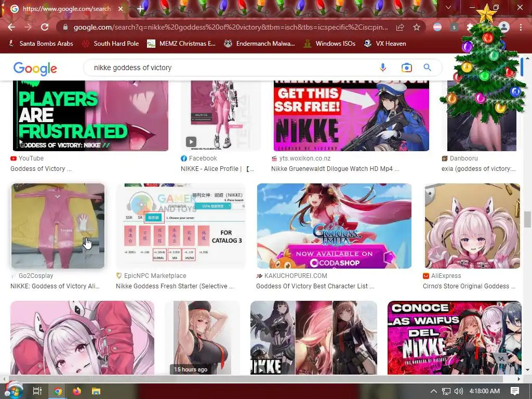Click the browser forward arrow
Screen dimensions: 532x399
coord(28,27)
